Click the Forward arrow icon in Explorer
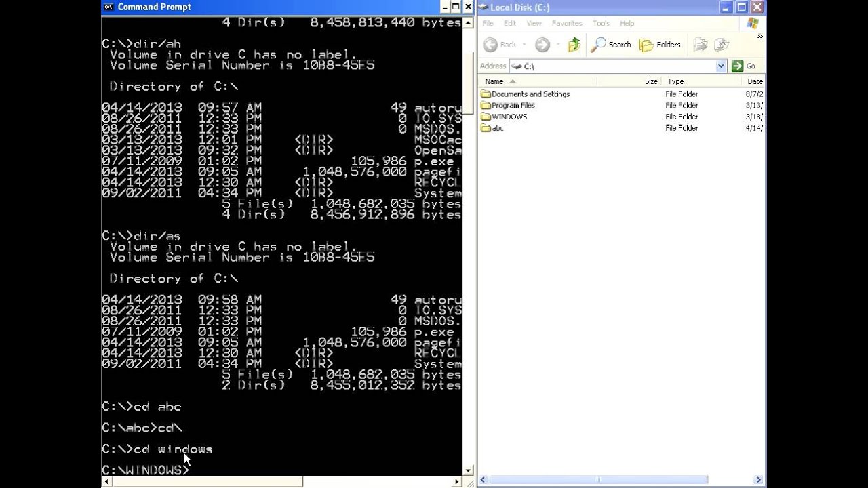 click(542, 45)
